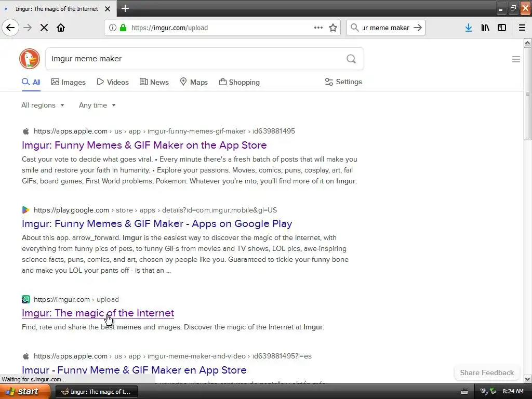The image size is (532, 399).
Task: Open Imgur Funny Memes App Store link
Action: (x=144, y=145)
